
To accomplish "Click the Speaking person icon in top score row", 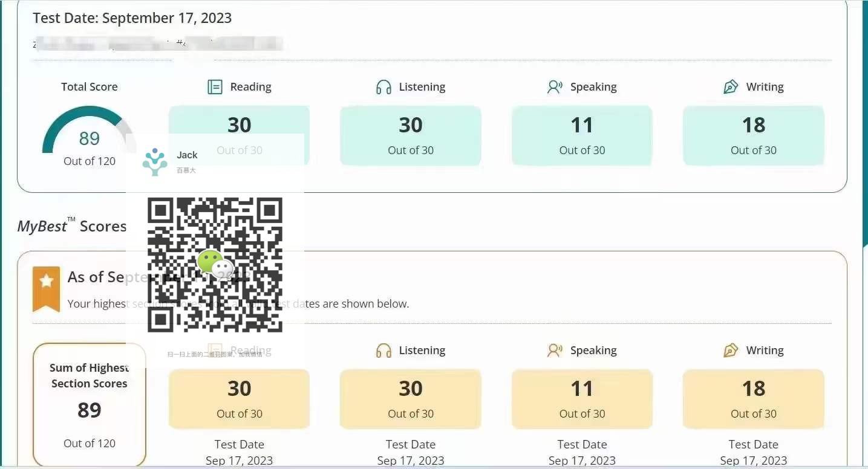I will click(555, 87).
